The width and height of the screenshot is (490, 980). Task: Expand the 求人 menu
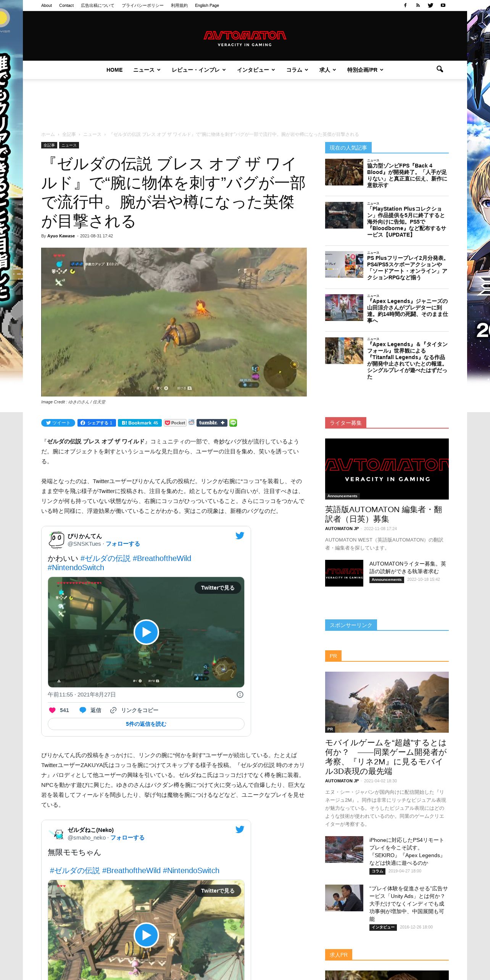pos(328,70)
